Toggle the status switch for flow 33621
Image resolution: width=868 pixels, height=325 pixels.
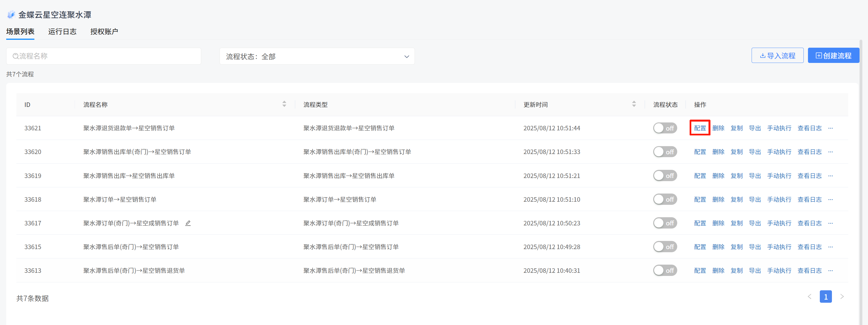coord(665,128)
